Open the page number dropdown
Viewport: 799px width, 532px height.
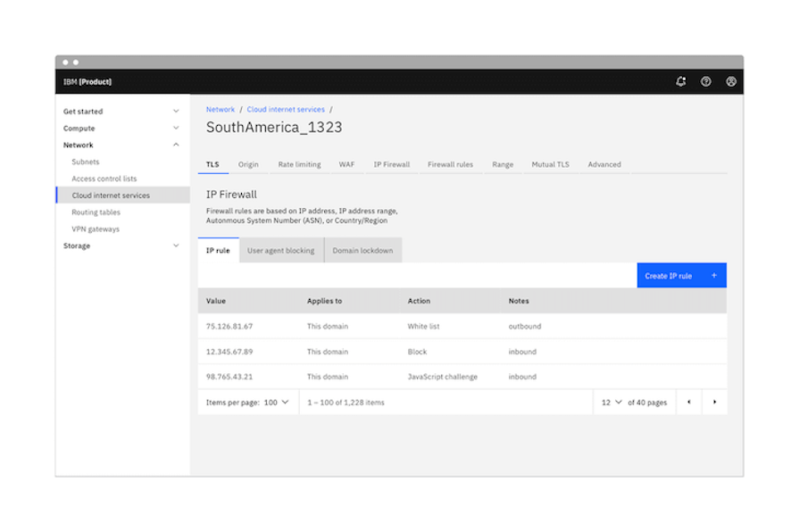click(x=612, y=403)
